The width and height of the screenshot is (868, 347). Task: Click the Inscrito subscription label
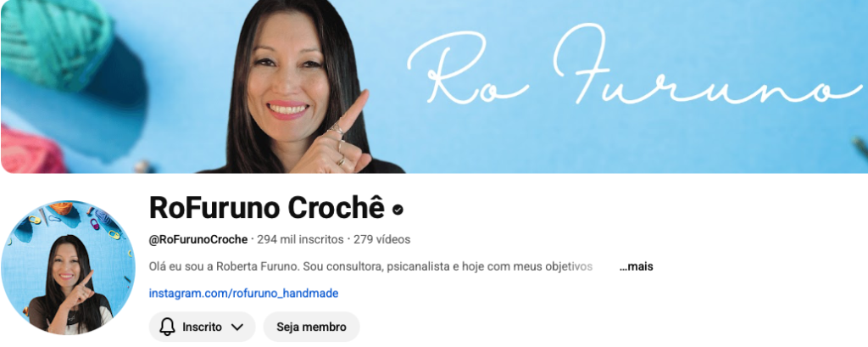[x=202, y=327]
